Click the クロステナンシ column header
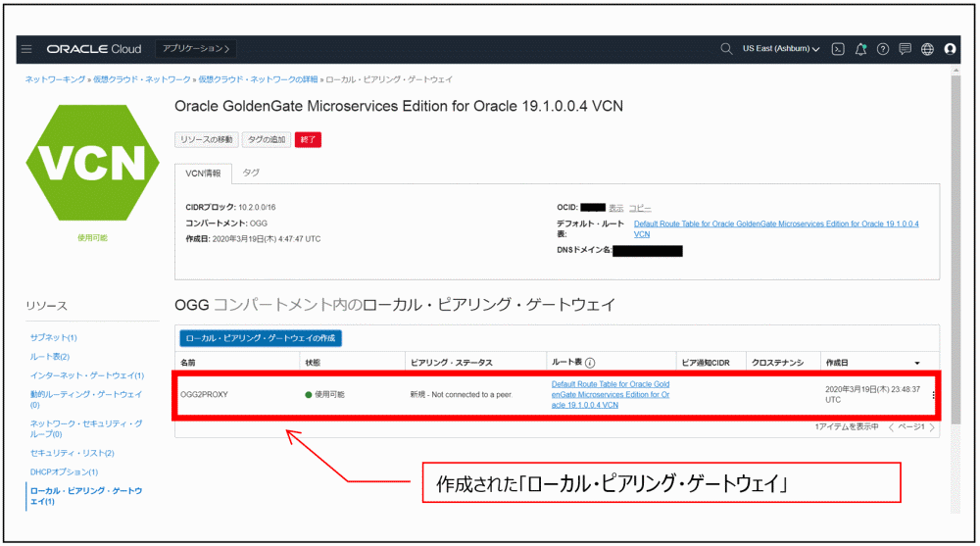 coord(777,363)
